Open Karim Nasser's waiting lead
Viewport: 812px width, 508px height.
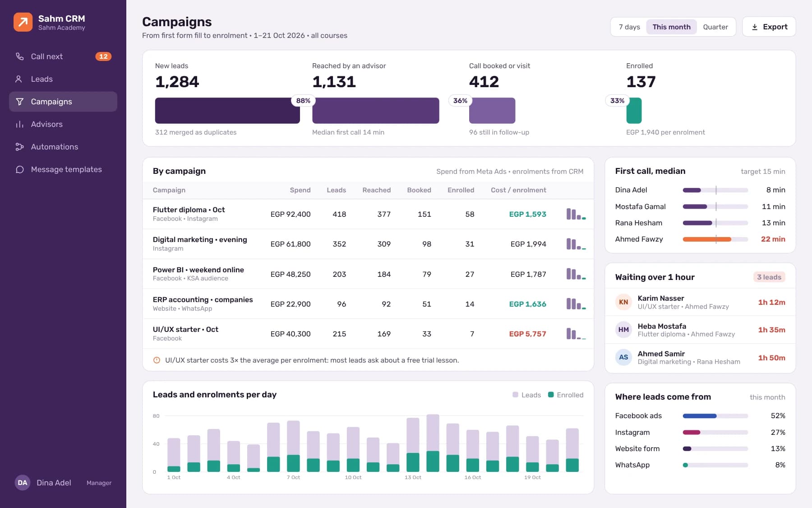[700, 302]
